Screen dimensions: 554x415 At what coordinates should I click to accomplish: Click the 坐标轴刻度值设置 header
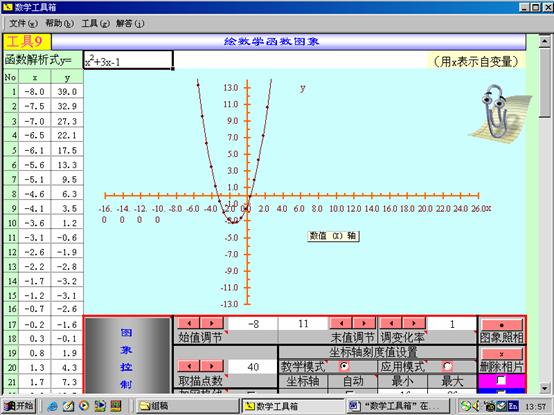(373, 352)
